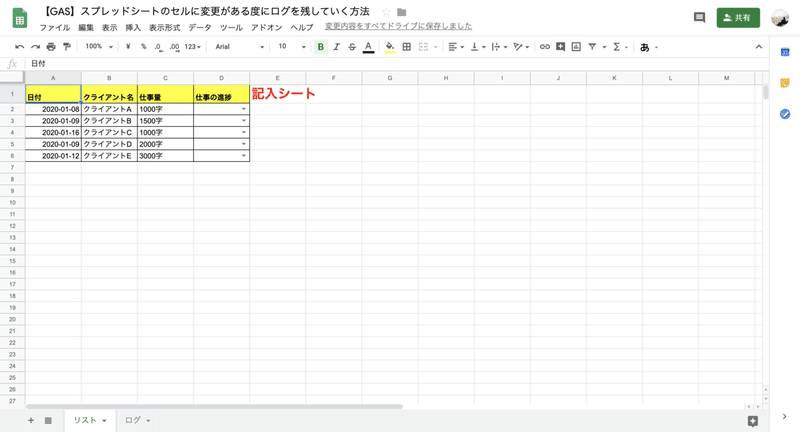The width and height of the screenshot is (800, 432).
Task: Print the spreadsheet
Action: (51, 47)
